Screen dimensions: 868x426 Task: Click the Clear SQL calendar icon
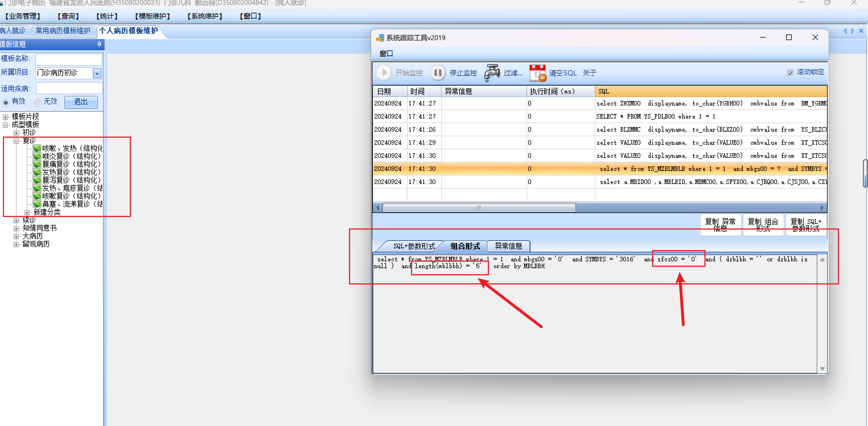(x=537, y=73)
